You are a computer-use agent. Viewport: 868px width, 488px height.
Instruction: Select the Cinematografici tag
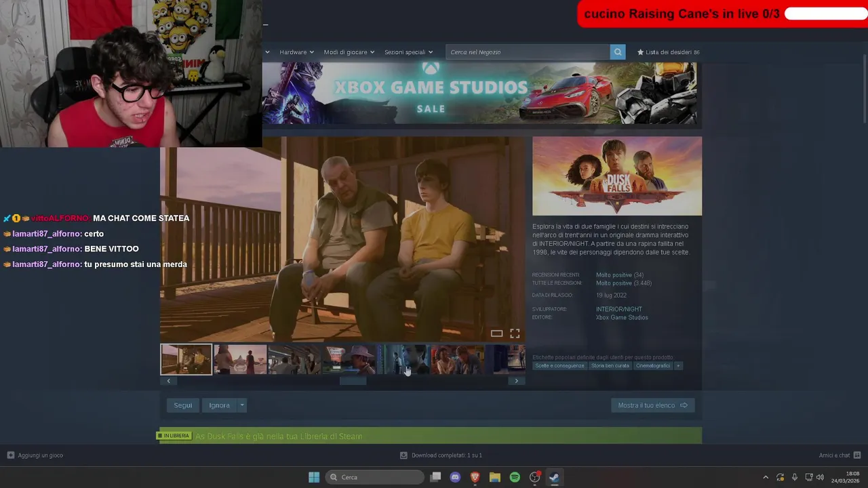[x=653, y=366]
